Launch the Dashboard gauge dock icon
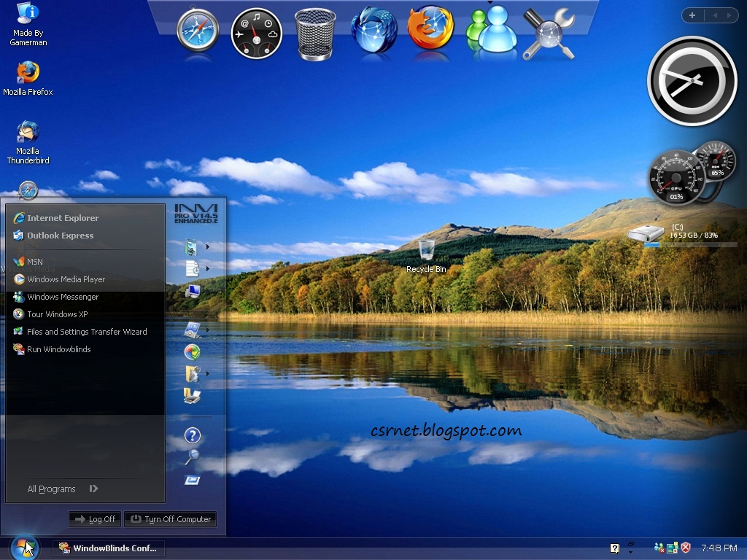747x560 pixels. [x=256, y=34]
